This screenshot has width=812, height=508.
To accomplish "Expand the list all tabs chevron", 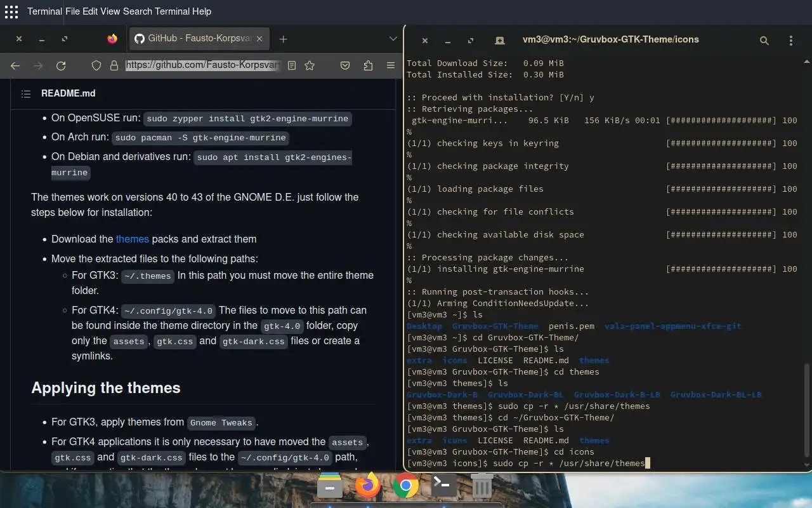I will click(x=393, y=39).
